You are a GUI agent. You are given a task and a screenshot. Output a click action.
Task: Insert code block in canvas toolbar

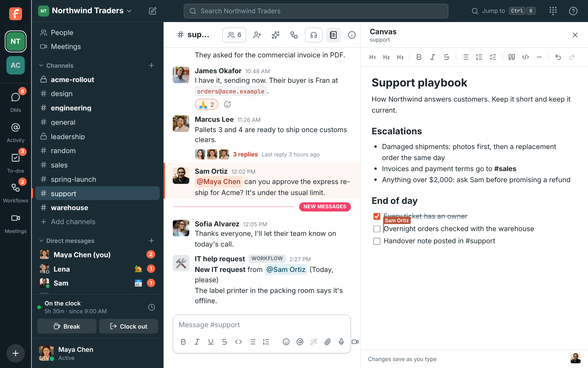pos(526,57)
